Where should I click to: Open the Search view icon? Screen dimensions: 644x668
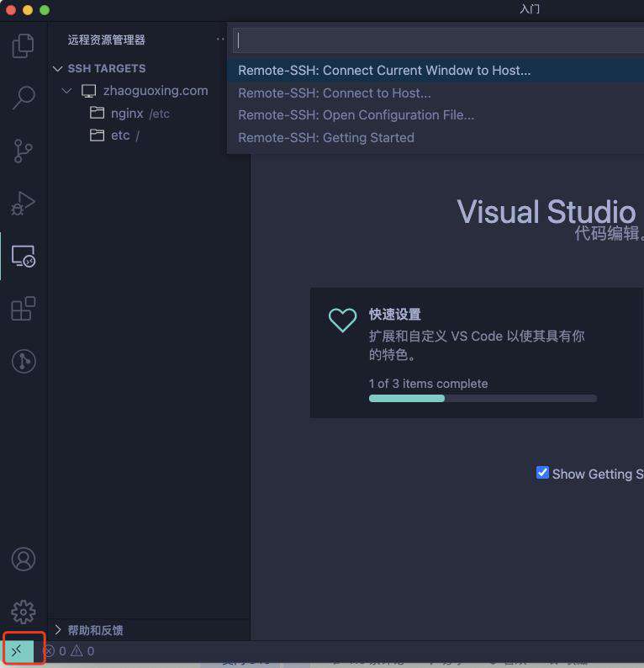pos(23,98)
